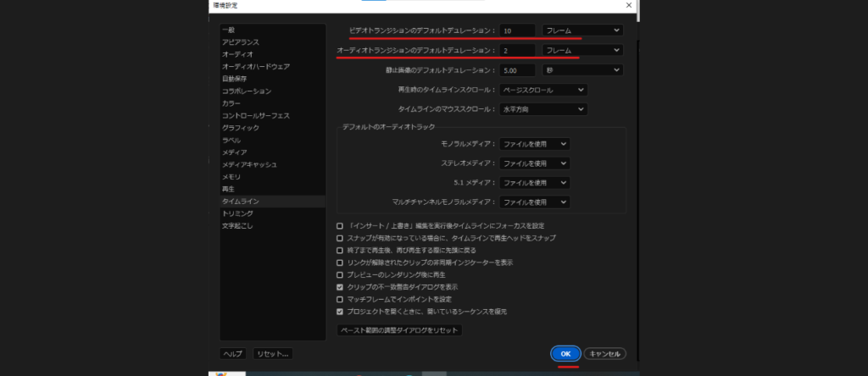Expand the モノラルメディア track dropdown
The image size is (868, 376).
(x=534, y=145)
